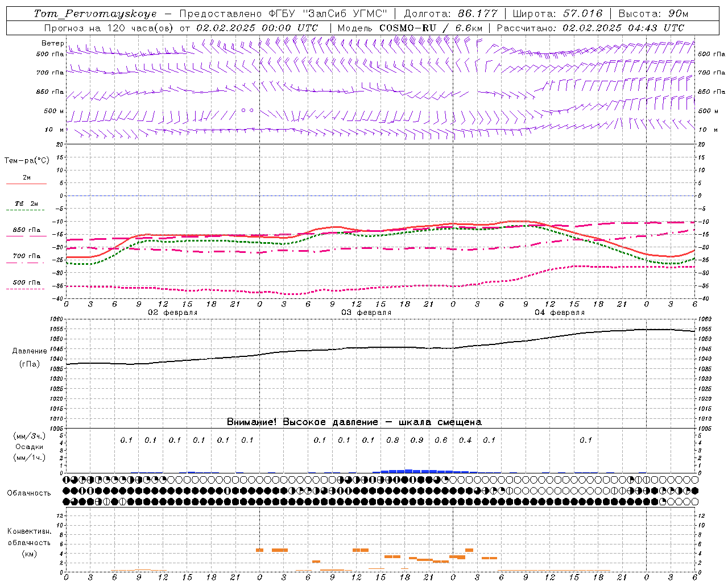Click the 03 февраля date label
This screenshot has height=582, width=728.
(366, 313)
